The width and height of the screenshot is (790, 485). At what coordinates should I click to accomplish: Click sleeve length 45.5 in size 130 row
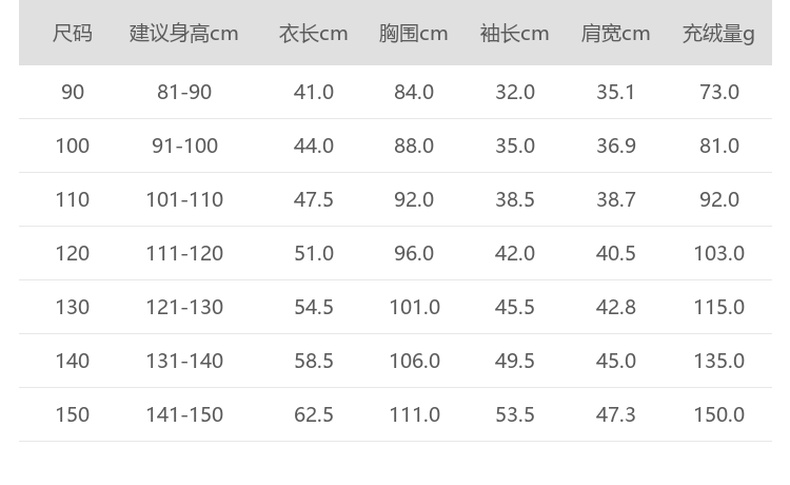514,307
